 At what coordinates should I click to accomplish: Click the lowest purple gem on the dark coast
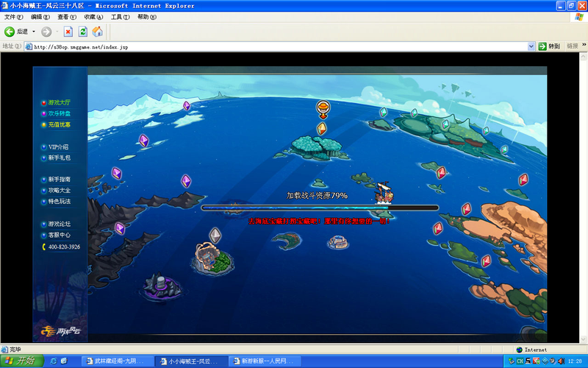coord(120,228)
